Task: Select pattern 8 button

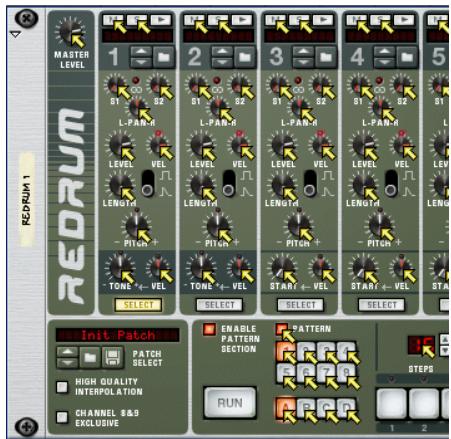Action: 347,373
